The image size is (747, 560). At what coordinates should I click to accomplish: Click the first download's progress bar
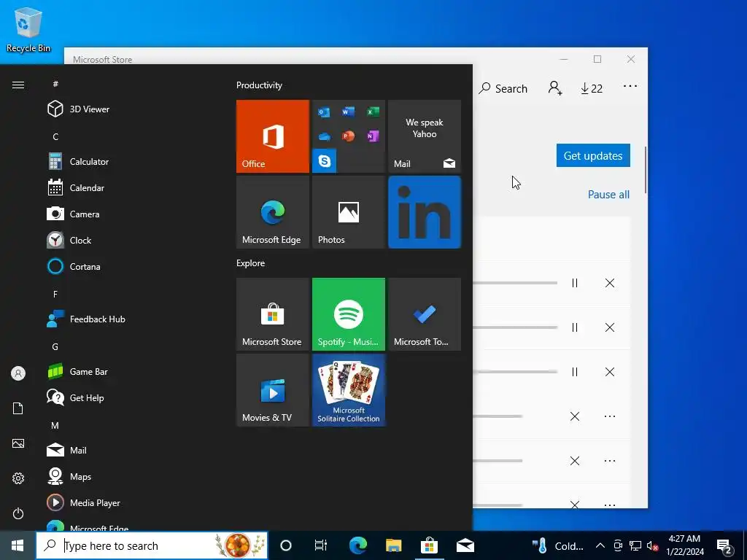(x=515, y=283)
